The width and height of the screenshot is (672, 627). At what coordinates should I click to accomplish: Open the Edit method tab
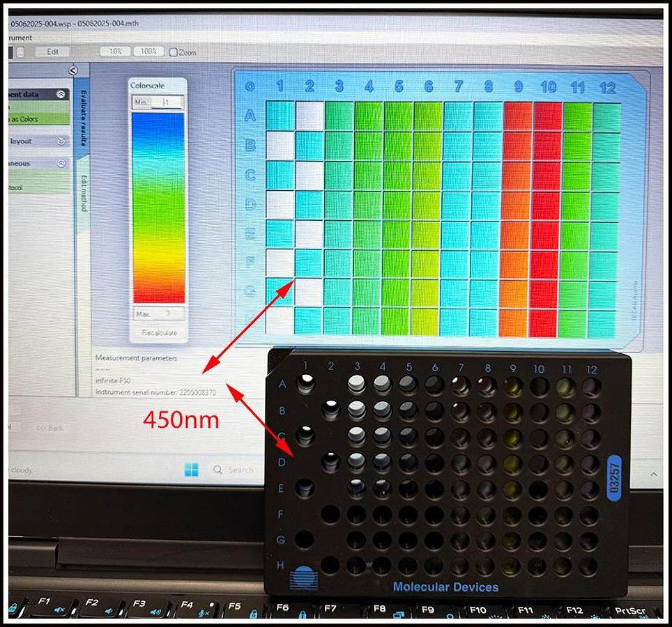tap(82, 192)
